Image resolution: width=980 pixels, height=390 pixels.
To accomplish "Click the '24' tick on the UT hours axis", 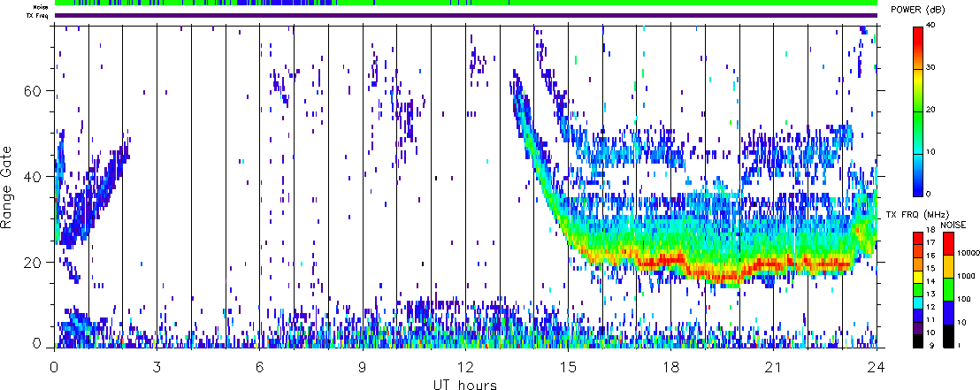I will pos(877,366).
